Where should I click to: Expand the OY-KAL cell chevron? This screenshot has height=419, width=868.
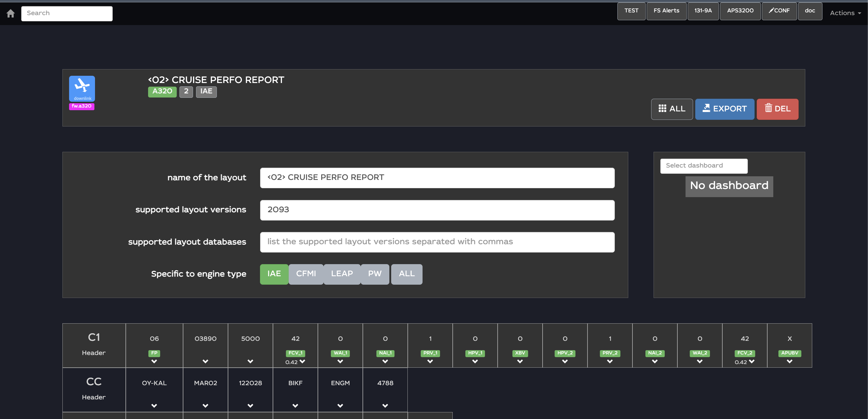154,406
